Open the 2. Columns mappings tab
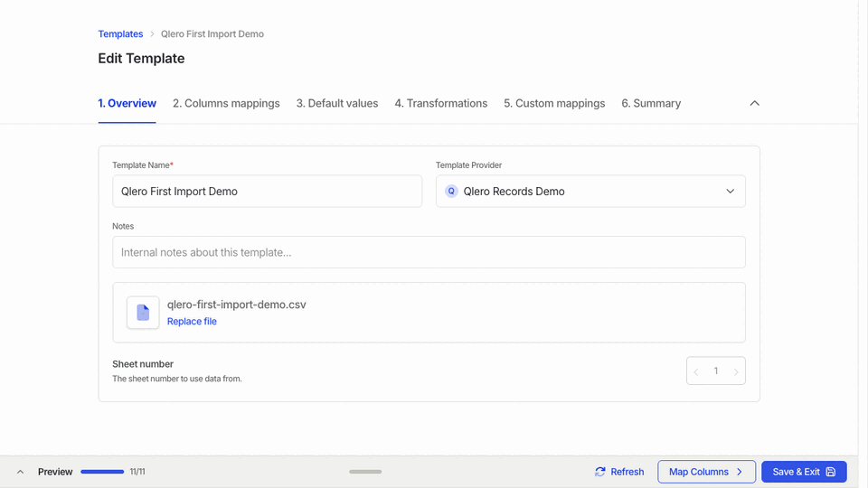 point(226,103)
